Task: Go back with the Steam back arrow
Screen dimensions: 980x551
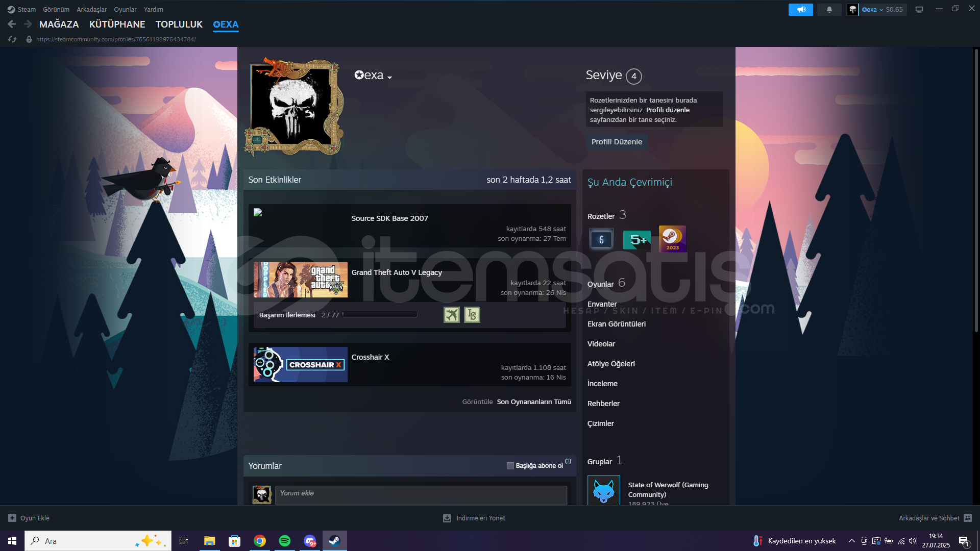Action: tap(12, 24)
